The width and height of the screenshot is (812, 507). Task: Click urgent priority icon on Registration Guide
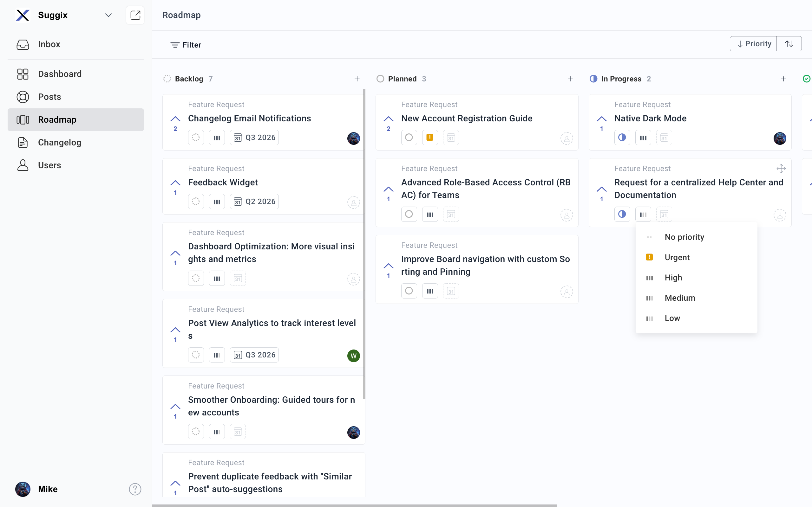point(430,138)
